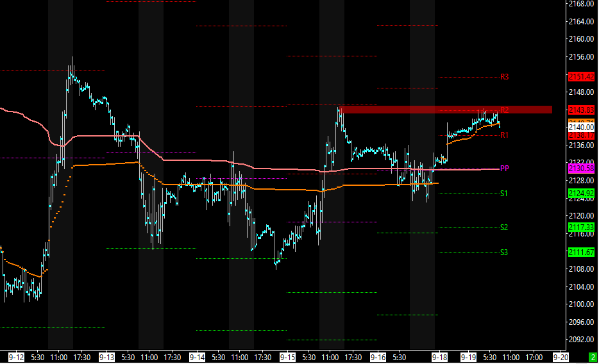Click the 2100.00 price axis label
Image resolution: width=599 pixels, height=364 pixels.
coord(581,304)
